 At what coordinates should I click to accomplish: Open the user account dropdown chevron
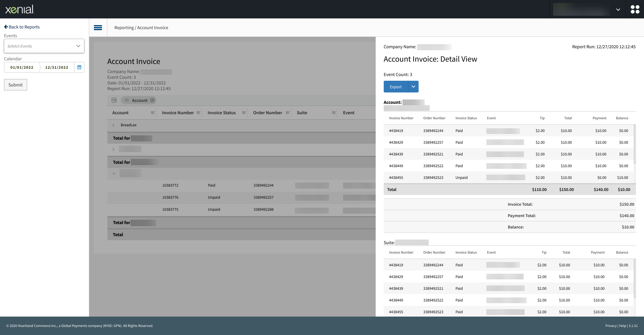coord(618,9)
